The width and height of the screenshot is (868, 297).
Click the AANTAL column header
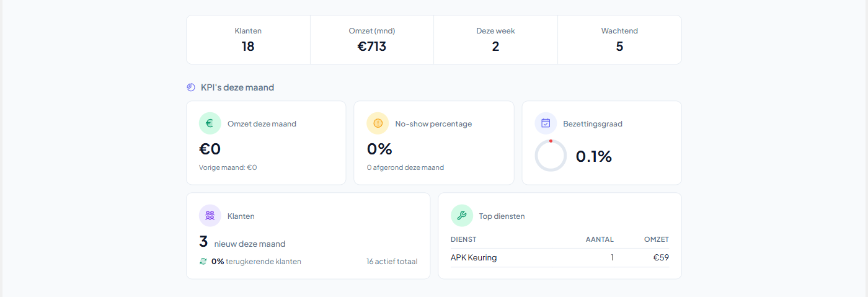tap(600, 239)
